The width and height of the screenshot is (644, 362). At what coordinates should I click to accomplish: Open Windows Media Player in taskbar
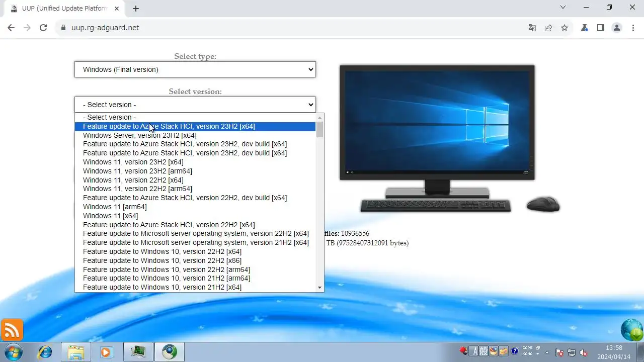coord(106,352)
